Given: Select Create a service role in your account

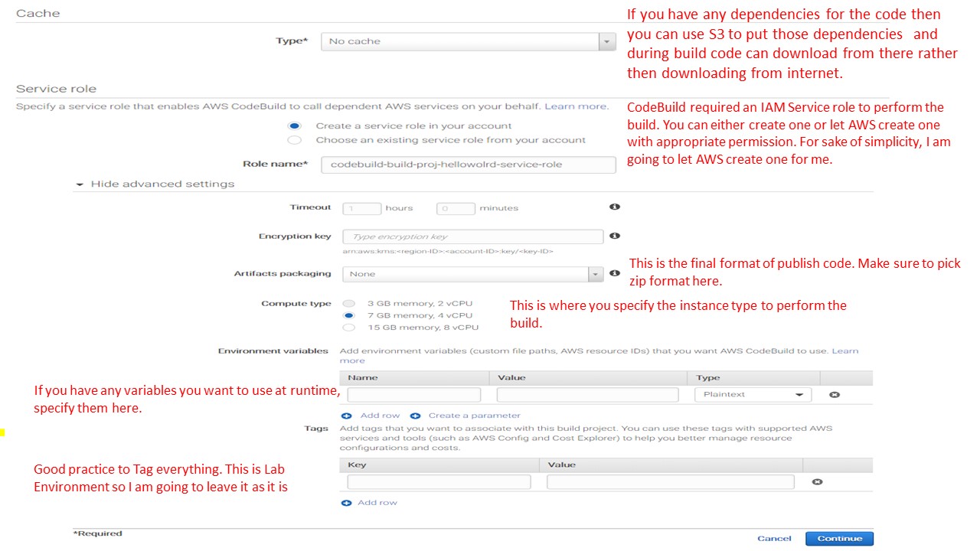Looking at the screenshot, I should pyautogui.click(x=295, y=126).
